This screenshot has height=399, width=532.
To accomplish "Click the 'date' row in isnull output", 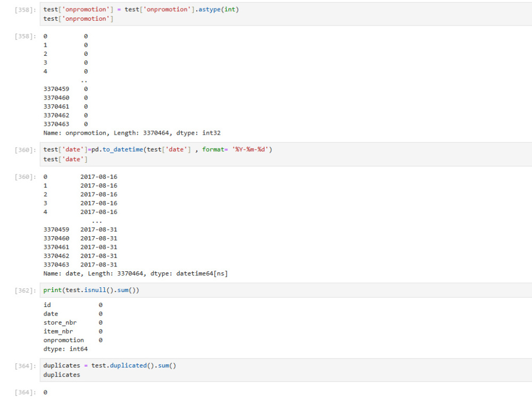I will [73, 313].
